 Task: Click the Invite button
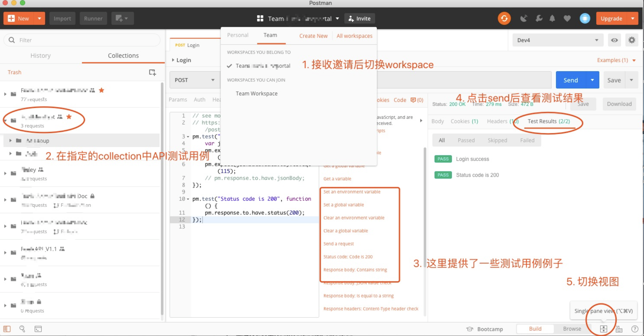tap(359, 19)
